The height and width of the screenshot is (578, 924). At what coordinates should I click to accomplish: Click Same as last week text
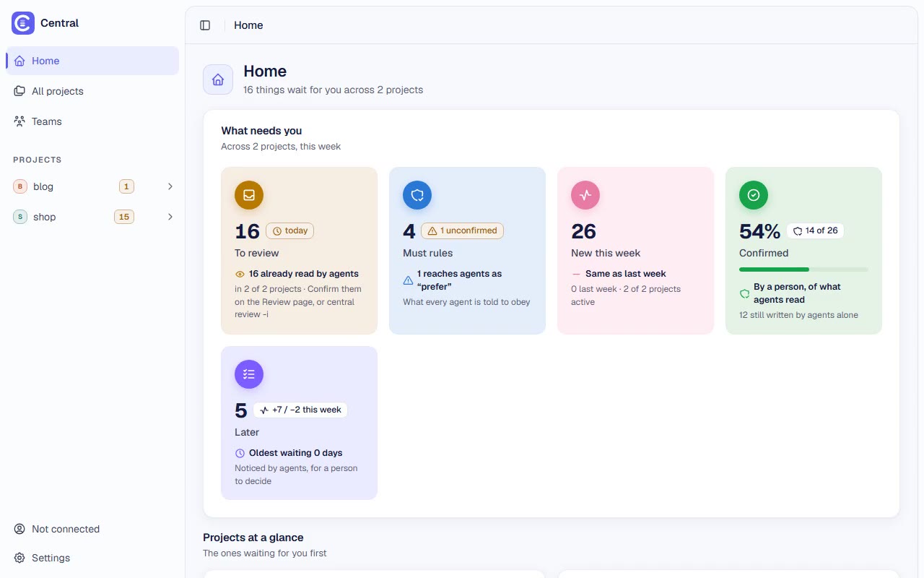pyautogui.click(x=626, y=274)
